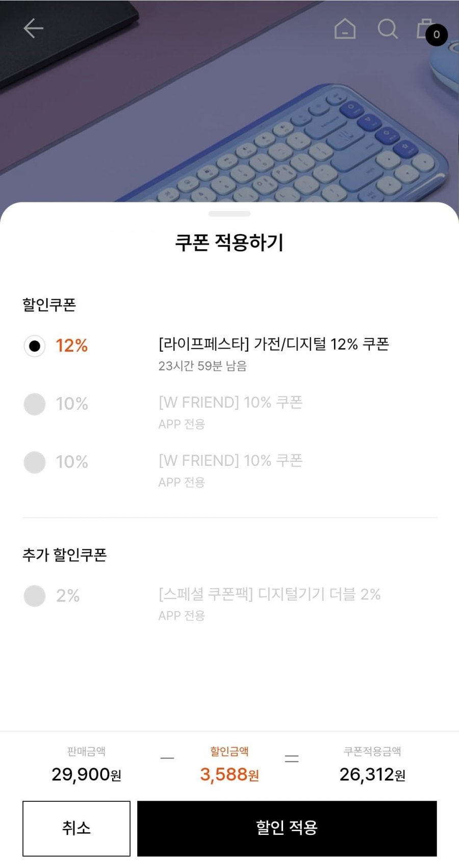Tap the back arrow icon
The image size is (459, 868).
pyautogui.click(x=34, y=29)
